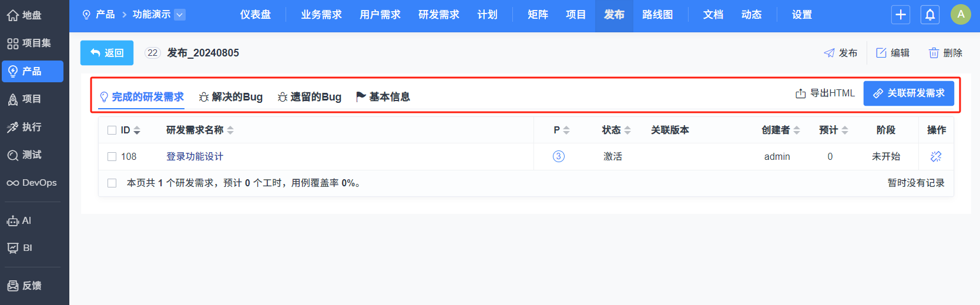Click the priority 3 badge
Image resolution: width=980 pixels, height=305 pixels.
559,156
